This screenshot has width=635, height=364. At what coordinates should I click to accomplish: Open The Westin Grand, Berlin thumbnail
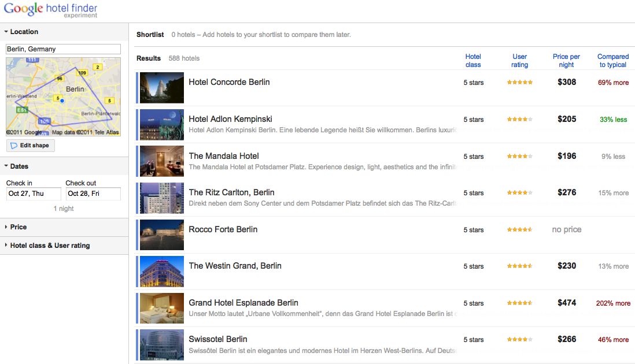pos(161,272)
